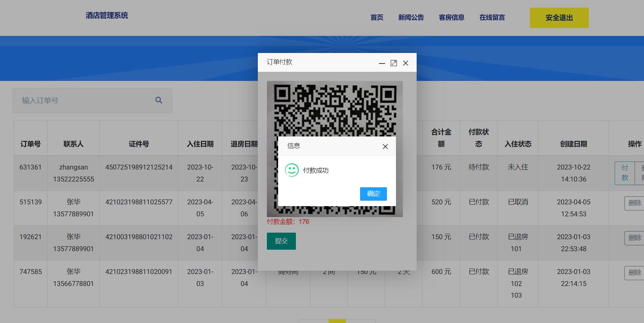This screenshot has height=323, width=644.
Task: Click created date 2023-04-05 12:54:53
Action: pos(574,208)
